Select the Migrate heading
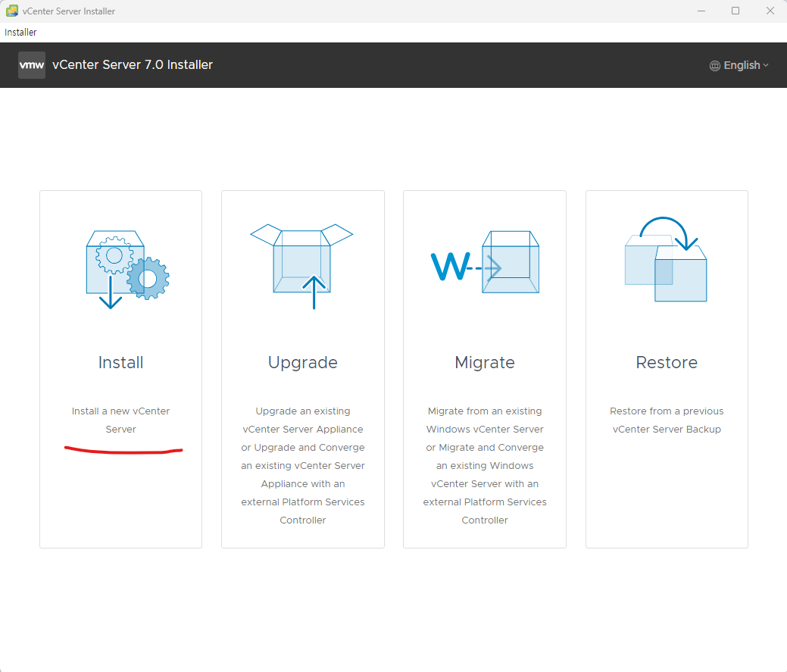 coord(485,363)
